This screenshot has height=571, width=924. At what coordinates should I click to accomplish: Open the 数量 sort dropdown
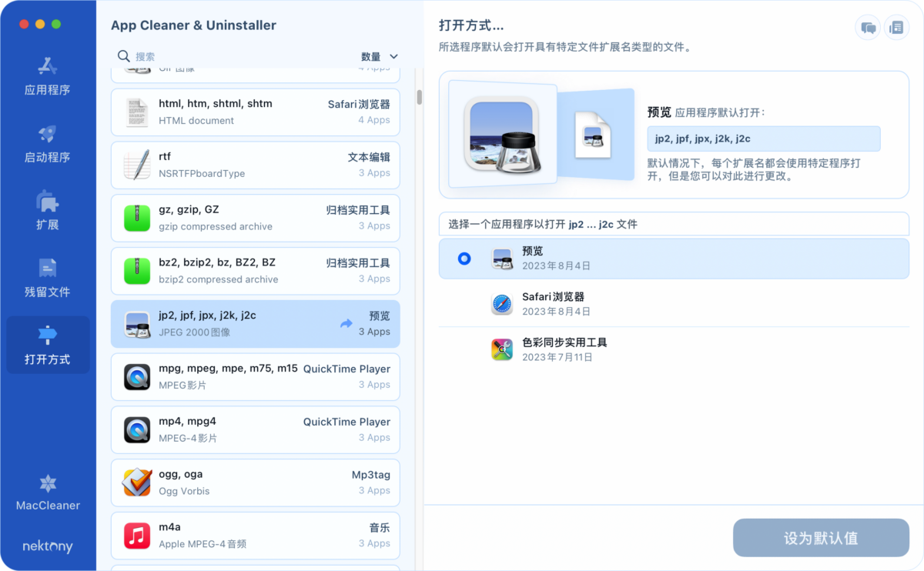pos(380,56)
